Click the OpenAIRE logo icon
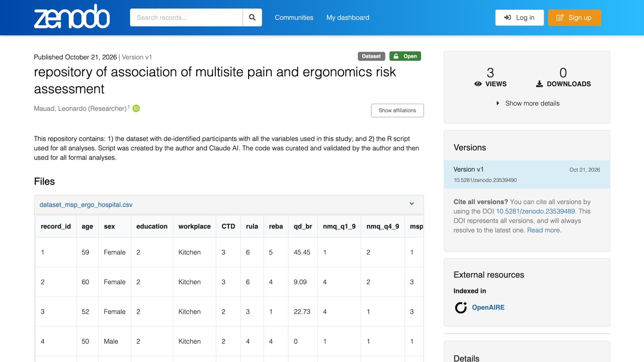 click(x=461, y=307)
